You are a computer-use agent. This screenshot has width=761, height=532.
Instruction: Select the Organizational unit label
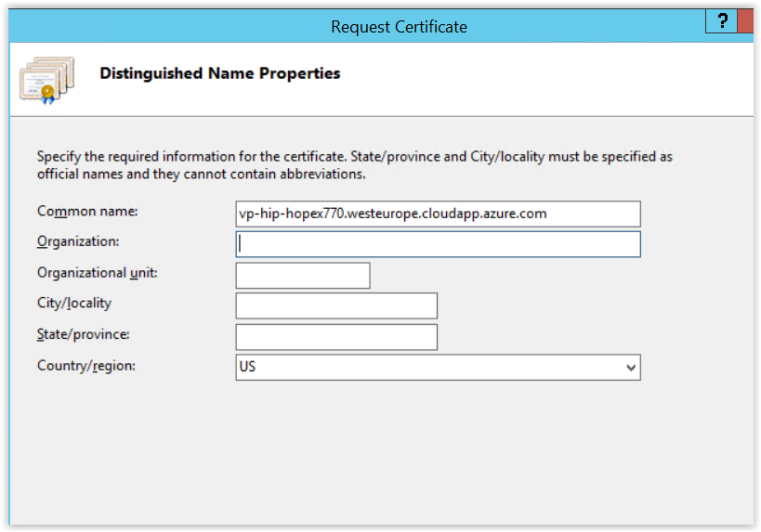click(98, 273)
